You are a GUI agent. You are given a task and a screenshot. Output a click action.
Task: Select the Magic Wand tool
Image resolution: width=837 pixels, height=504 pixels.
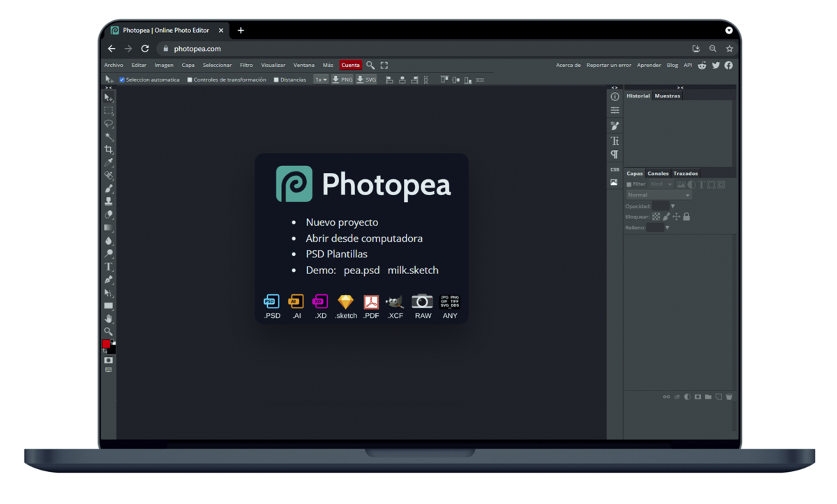(x=108, y=137)
